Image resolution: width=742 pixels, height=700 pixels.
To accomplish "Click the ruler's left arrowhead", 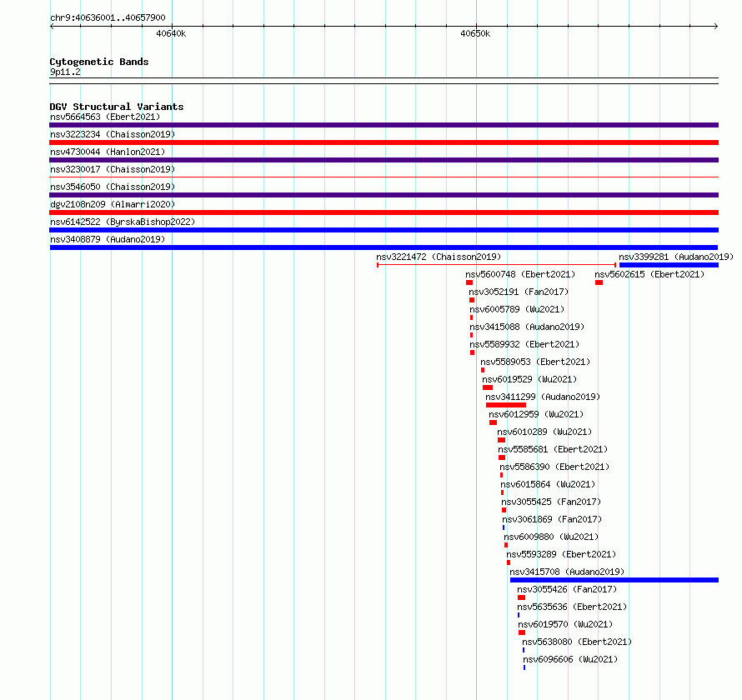I will click(x=53, y=26).
